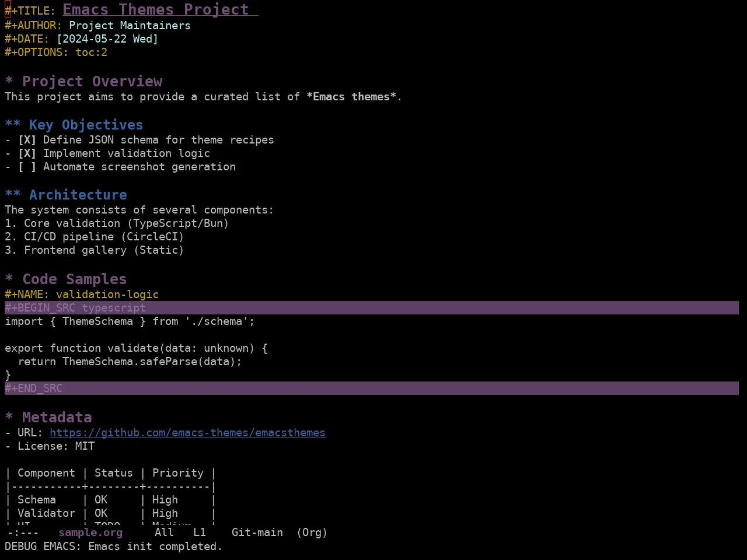The height and width of the screenshot is (560, 747).
Task: Collapse the Metadata heading
Action: click(9, 418)
